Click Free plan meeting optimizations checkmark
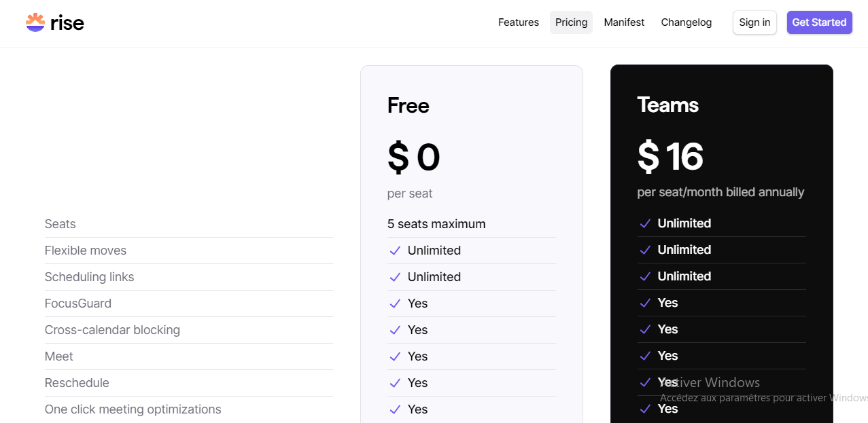This screenshot has height=423, width=868. 395,409
